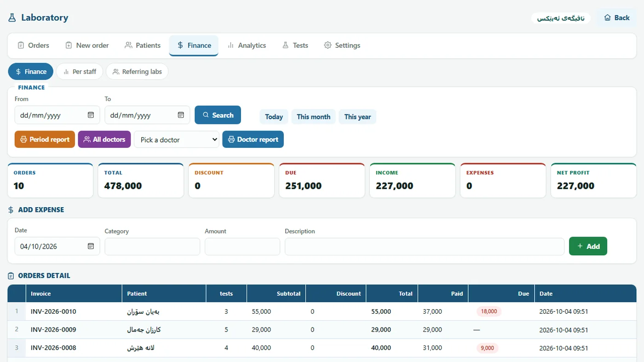Open the calendar picker in From date field

91,115
